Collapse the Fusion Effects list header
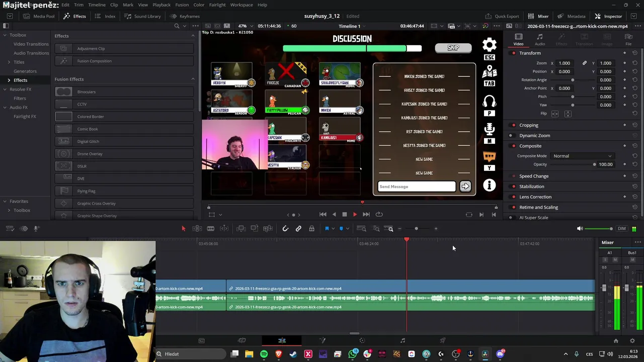 click(193, 79)
